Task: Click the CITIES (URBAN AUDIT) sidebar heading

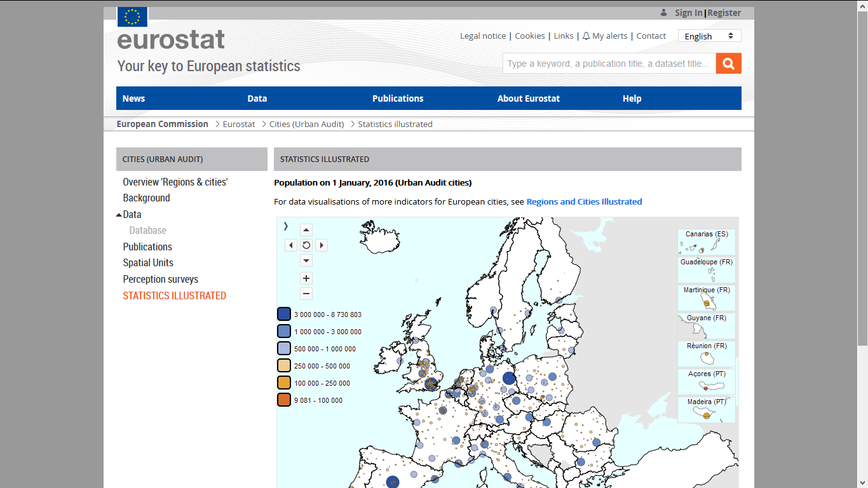Action: pos(192,159)
